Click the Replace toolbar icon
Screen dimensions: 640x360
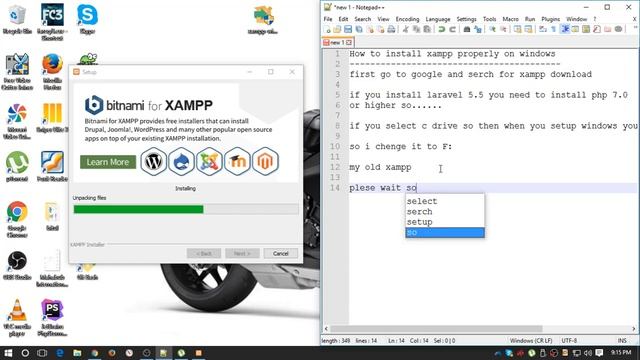click(477, 29)
